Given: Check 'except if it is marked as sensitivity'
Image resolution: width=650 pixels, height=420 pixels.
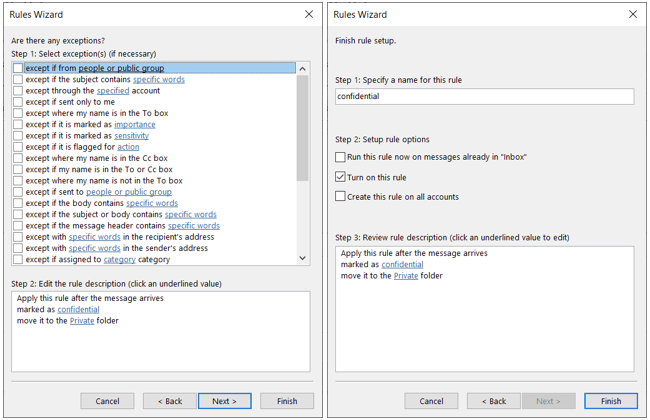Looking at the screenshot, I should point(18,135).
